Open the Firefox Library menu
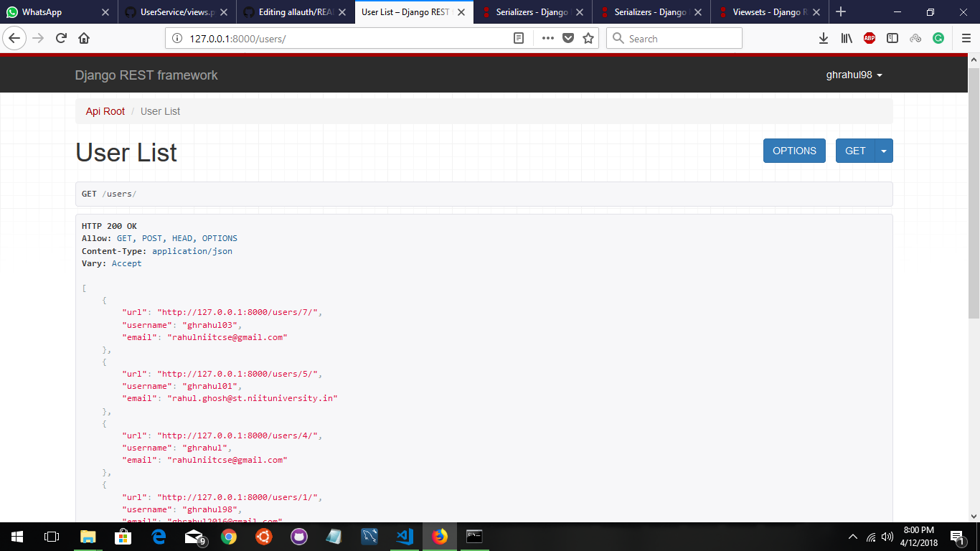Viewport: 980px width, 551px height. (846, 38)
